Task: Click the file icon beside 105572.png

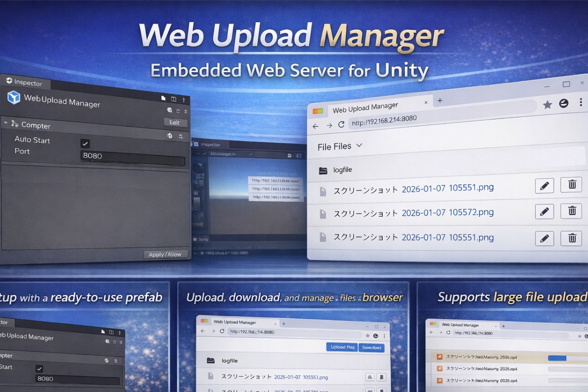Action: pos(323,214)
